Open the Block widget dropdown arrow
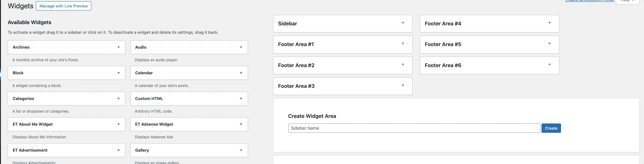This screenshot has height=164, width=644. click(119, 73)
